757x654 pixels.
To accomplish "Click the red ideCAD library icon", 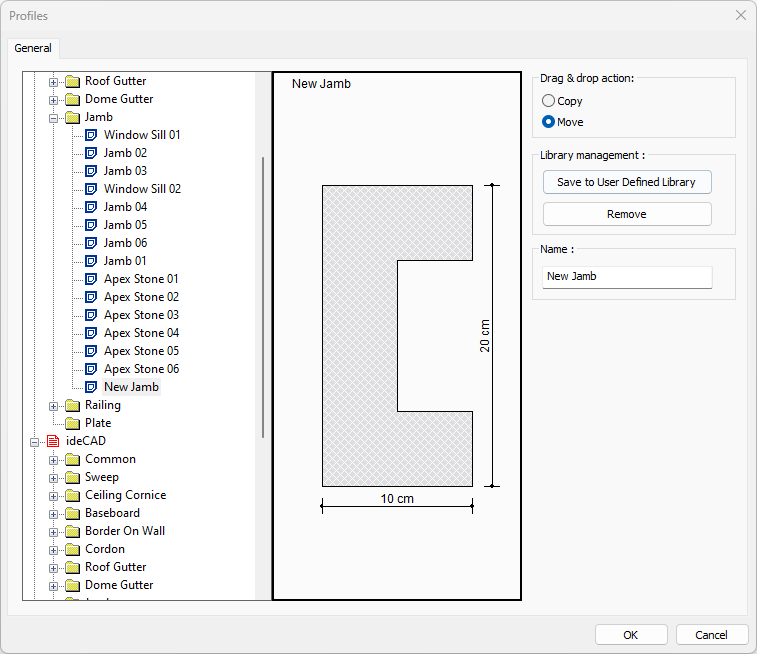I will coord(53,441).
